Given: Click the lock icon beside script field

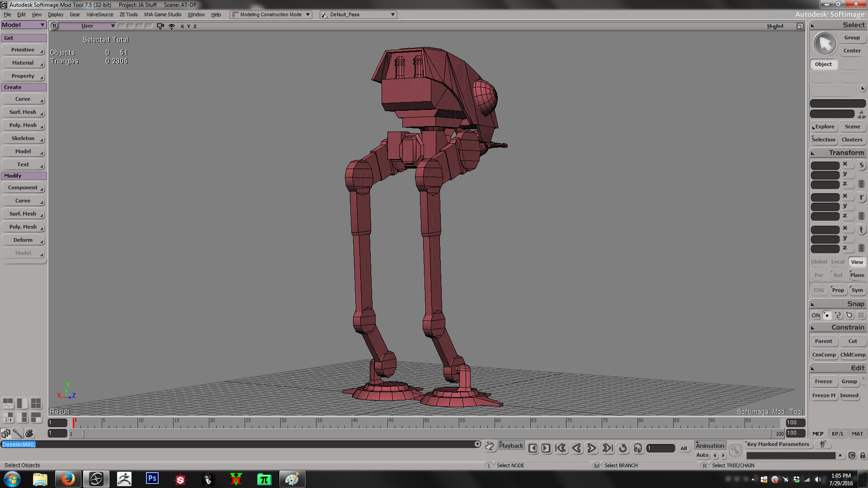Looking at the screenshot, I should click(x=863, y=455).
